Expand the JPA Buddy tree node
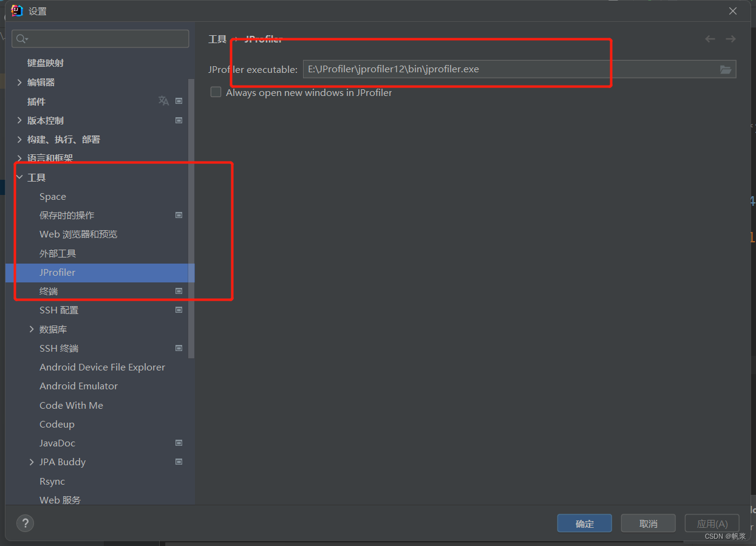The width and height of the screenshot is (756, 546). [x=32, y=462]
